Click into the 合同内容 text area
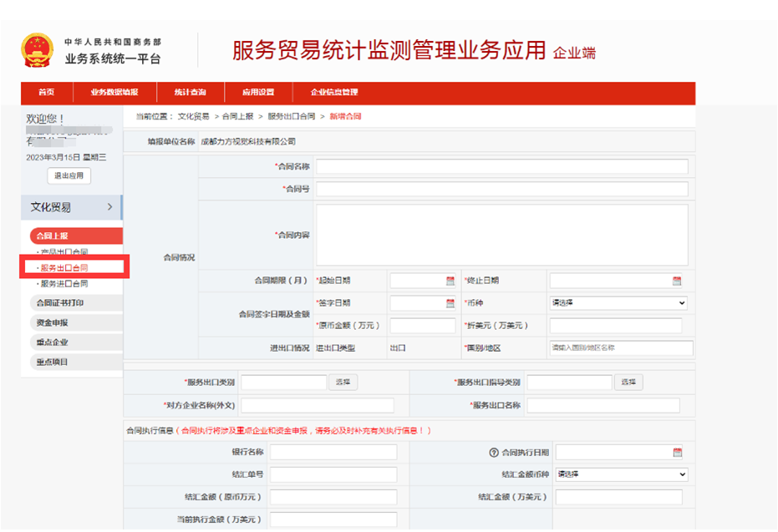778x532 pixels. [501, 235]
